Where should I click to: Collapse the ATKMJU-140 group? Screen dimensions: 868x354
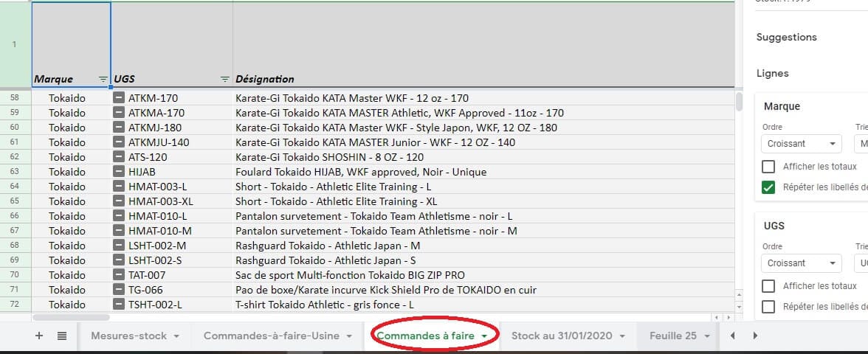[x=118, y=142]
